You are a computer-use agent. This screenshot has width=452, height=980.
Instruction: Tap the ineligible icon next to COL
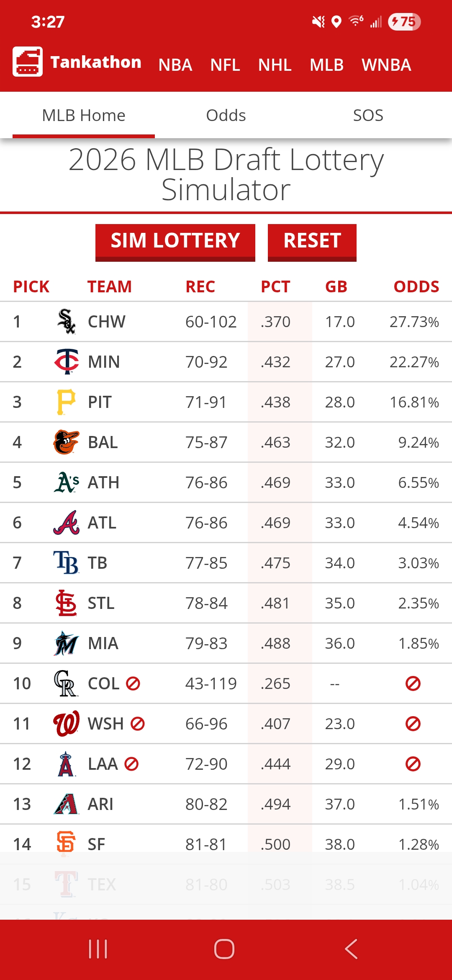(133, 683)
